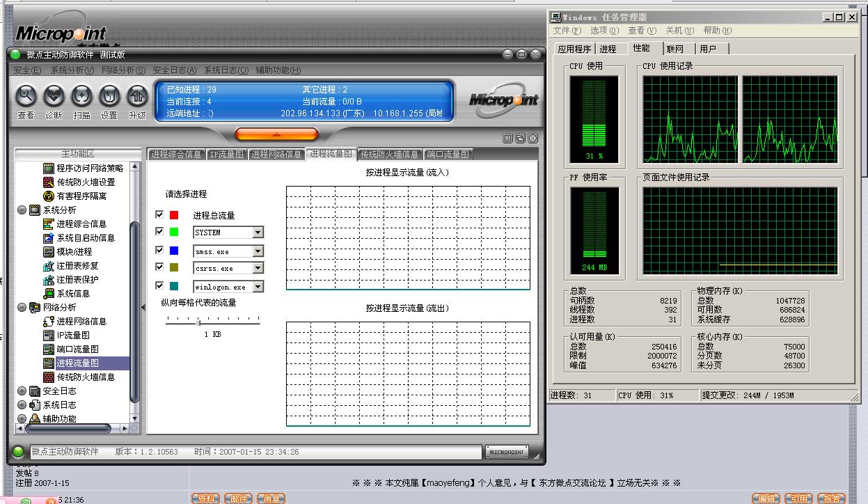Click the 升级 upgrade arrow icon
This screenshot has height=504, width=868.
pos(137,95)
